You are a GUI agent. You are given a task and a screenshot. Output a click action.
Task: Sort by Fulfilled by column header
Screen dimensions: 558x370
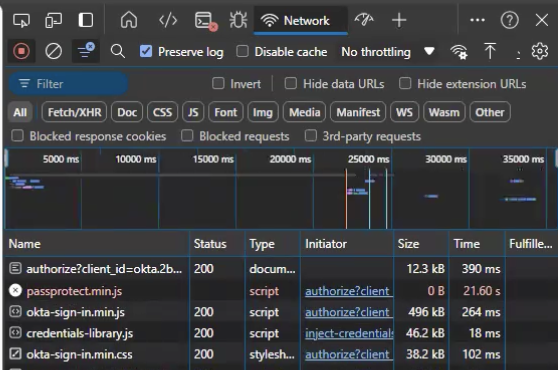click(x=532, y=244)
